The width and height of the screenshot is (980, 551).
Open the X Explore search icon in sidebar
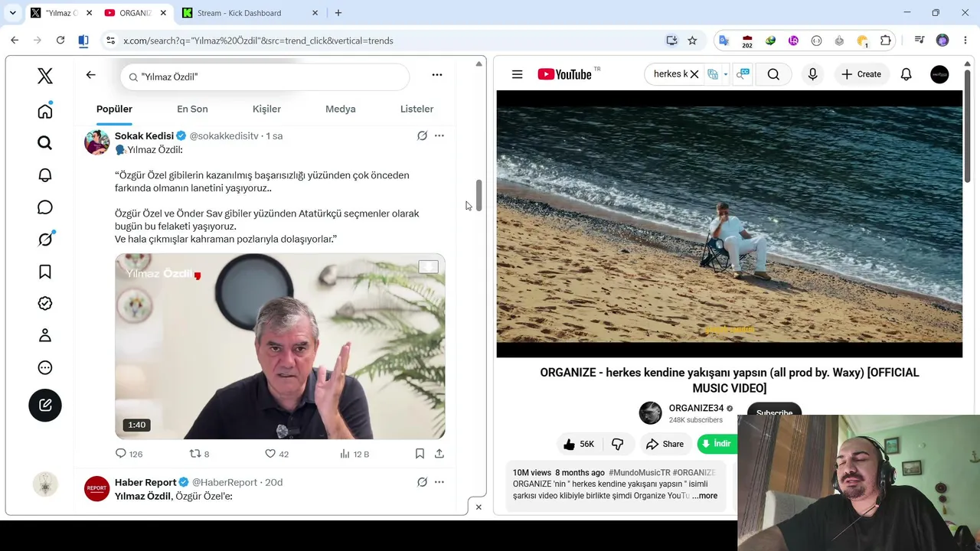click(45, 143)
